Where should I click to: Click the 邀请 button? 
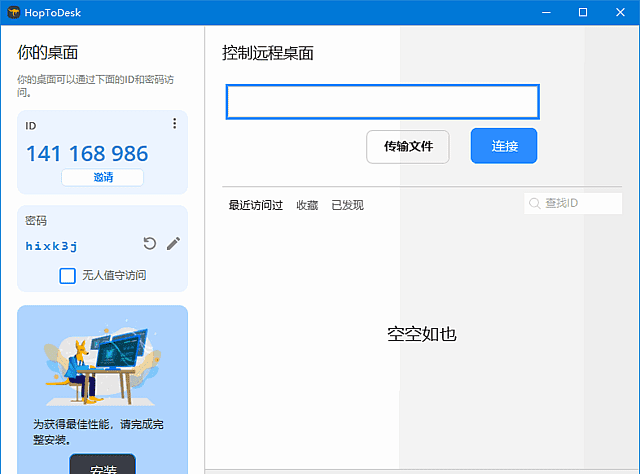102,177
